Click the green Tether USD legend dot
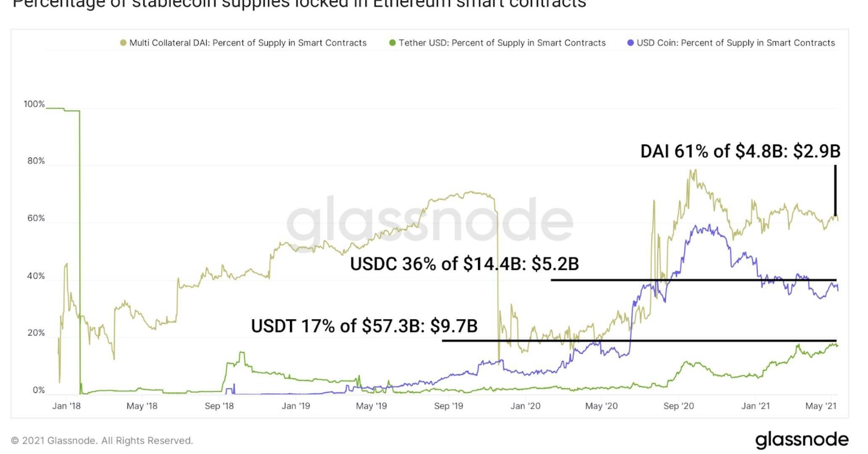 tap(392, 43)
